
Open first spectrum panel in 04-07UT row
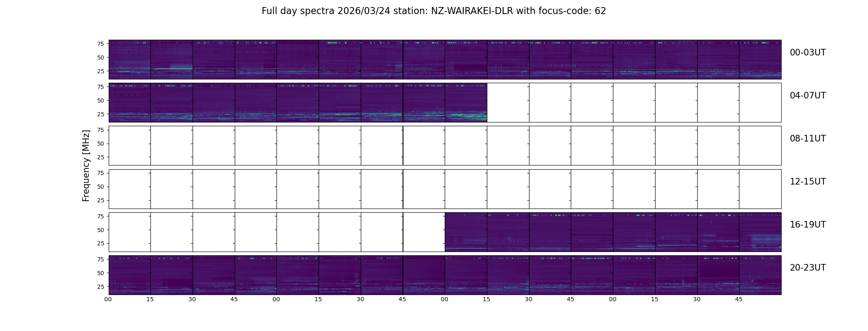pyautogui.click(x=130, y=103)
